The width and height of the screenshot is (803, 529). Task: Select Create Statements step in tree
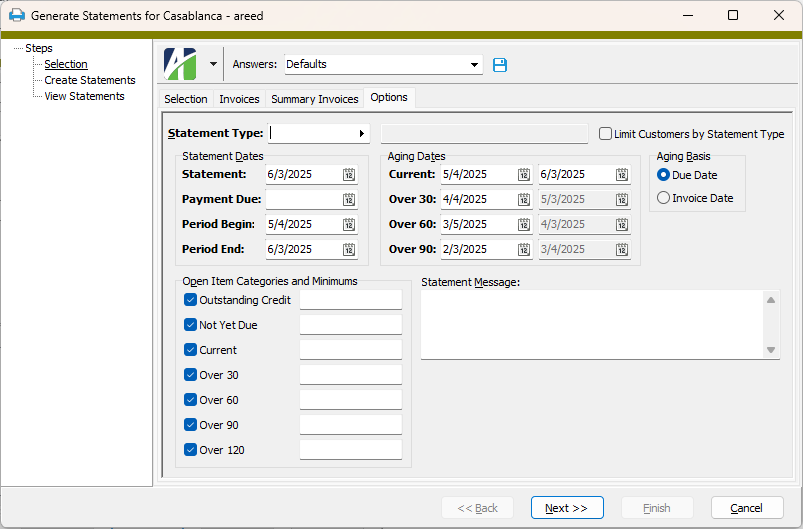click(x=90, y=80)
